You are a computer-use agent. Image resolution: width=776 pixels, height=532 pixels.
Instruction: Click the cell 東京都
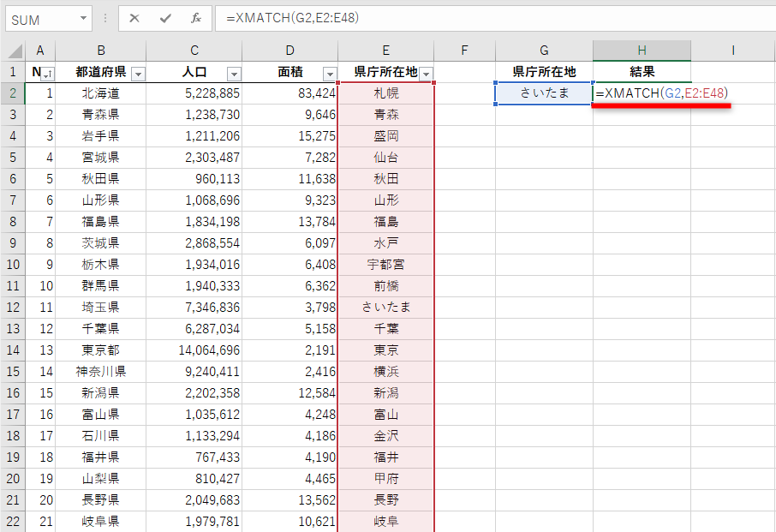[x=101, y=350]
